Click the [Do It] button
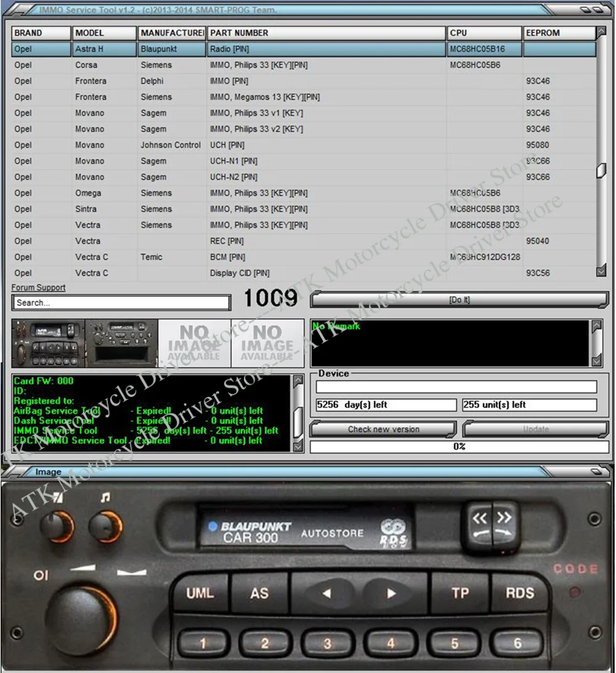 [459, 300]
